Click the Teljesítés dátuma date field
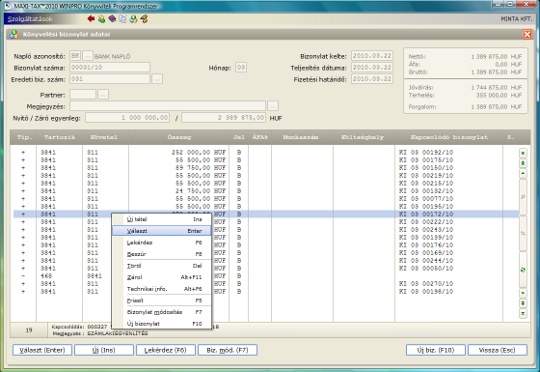The width and height of the screenshot is (540, 372). pyautogui.click(x=372, y=67)
